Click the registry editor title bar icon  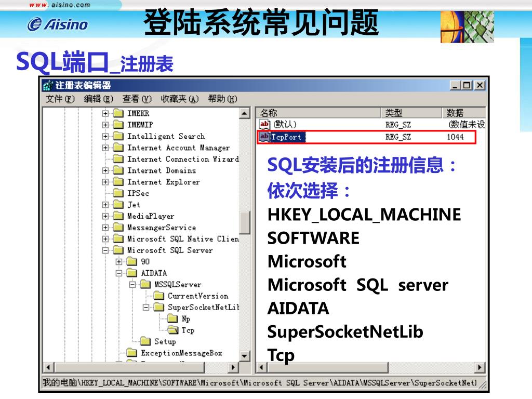click(48, 86)
